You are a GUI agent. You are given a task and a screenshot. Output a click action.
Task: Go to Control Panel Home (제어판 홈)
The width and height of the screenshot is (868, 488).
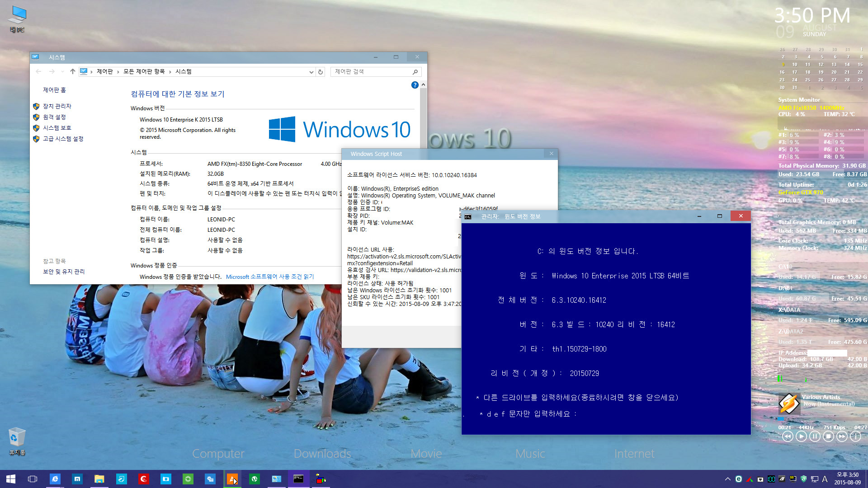click(x=54, y=90)
